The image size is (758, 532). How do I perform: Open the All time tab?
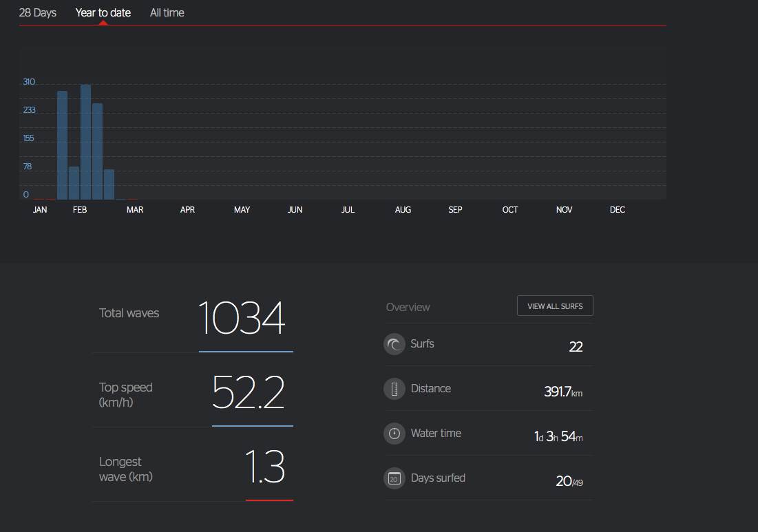pos(167,12)
